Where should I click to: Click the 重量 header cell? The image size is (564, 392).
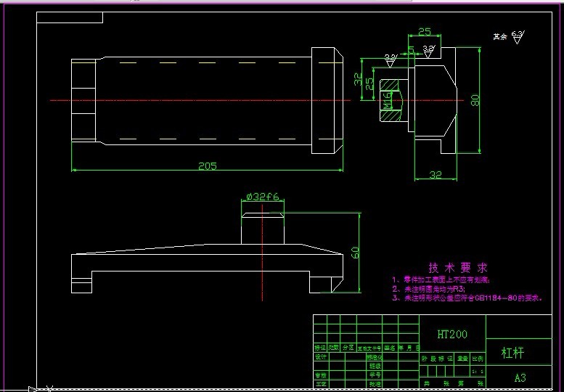462,359
